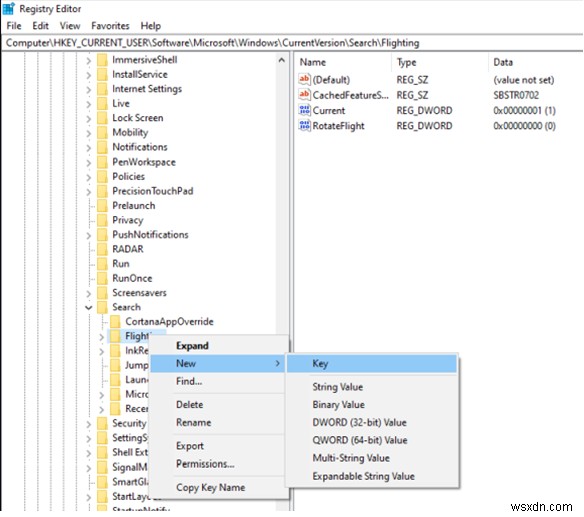The image size is (584, 517).
Task: Click Find... in the context menu
Action: 218,381
